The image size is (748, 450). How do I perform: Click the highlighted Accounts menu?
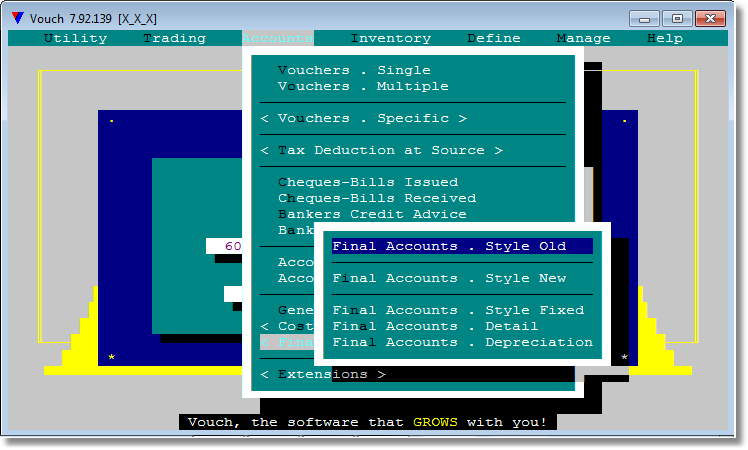pos(278,38)
